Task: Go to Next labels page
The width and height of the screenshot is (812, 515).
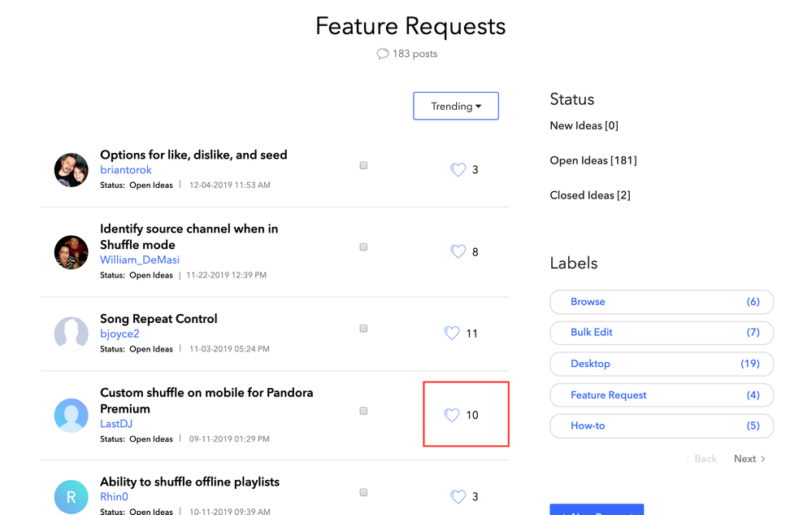Action: pyautogui.click(x=749, y=459)
